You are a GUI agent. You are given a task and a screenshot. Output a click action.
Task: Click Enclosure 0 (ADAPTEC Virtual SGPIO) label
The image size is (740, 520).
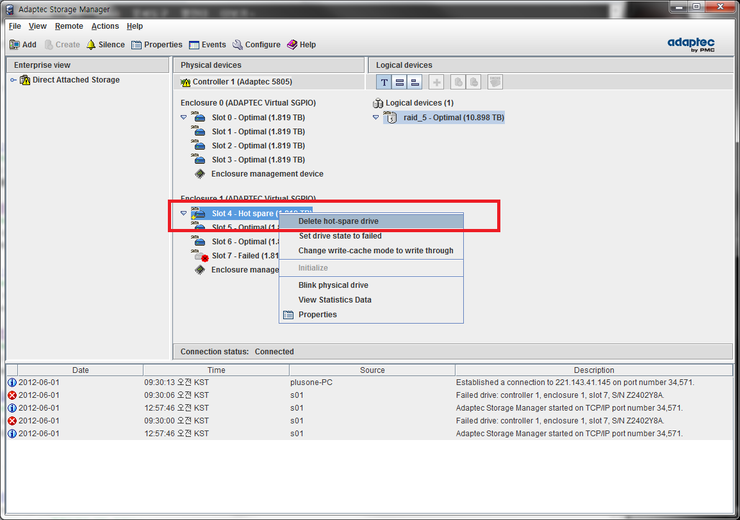coord(248,102)
